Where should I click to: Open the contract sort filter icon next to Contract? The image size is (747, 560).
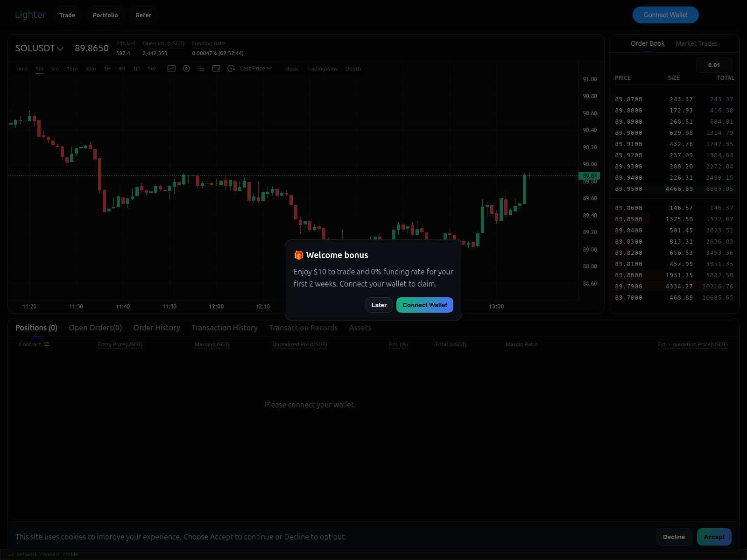click(47, 344)
